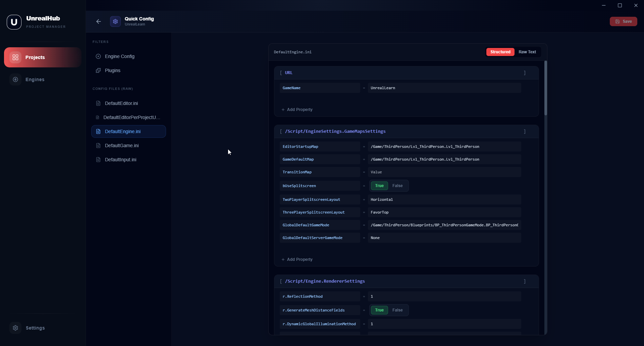Click the DefaultEditor.ini file icon
This screenshot has height=346, width=644.
(x=98, y=103)
